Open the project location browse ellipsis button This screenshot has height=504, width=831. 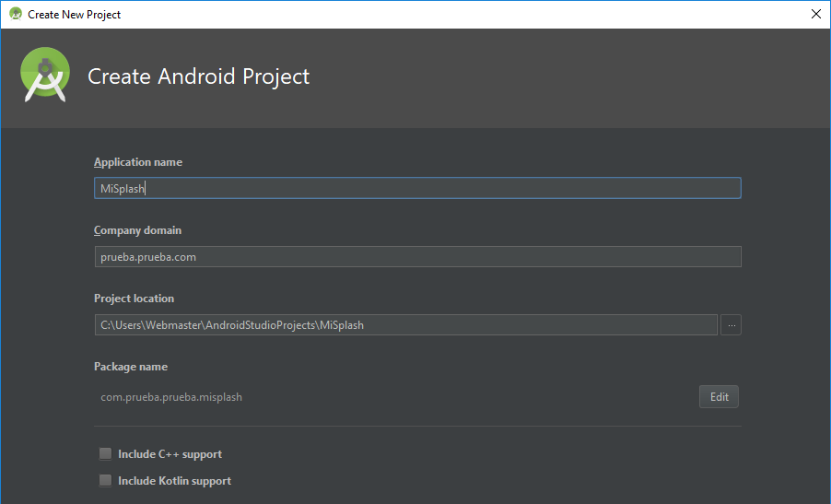pyautogui.click(x=731, y=325)
